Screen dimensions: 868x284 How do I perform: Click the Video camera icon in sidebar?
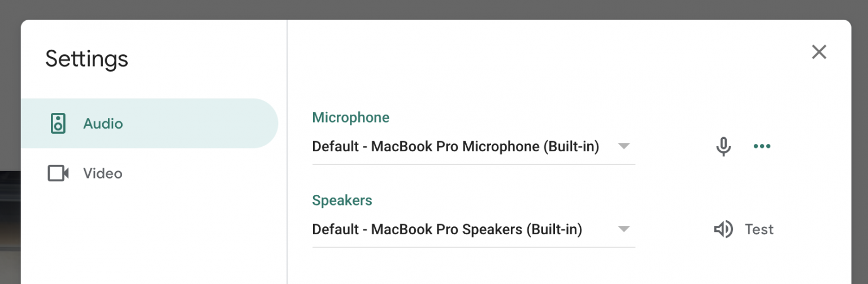point(58,173)
